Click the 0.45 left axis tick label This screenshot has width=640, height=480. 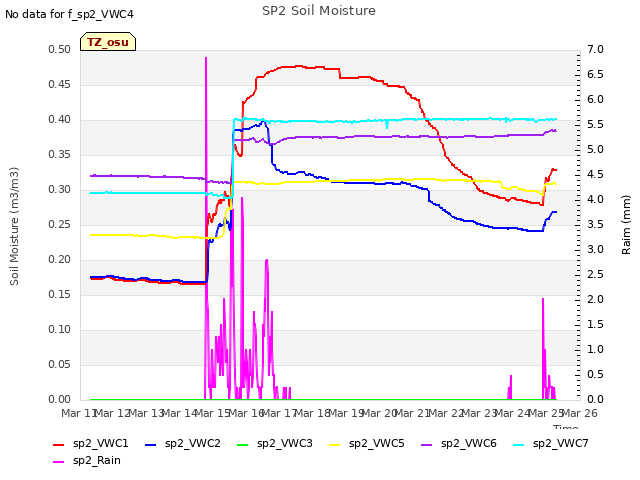(x=60, y=85)
